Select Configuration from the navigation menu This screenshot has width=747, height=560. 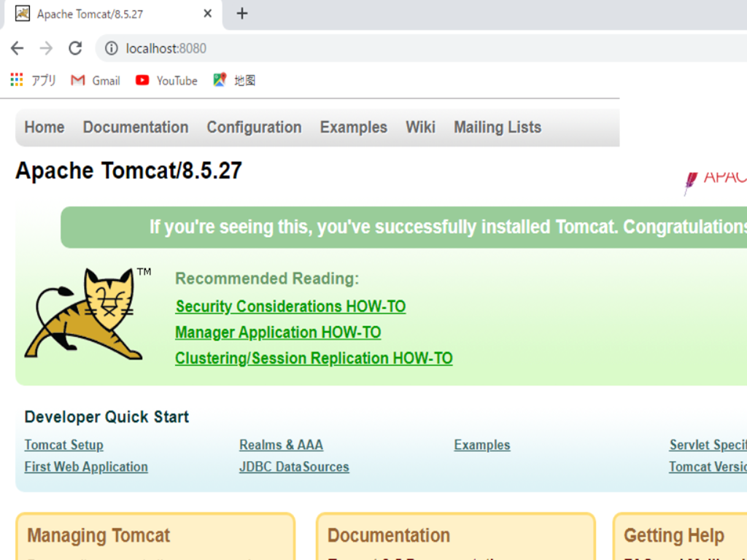point(254,127)
